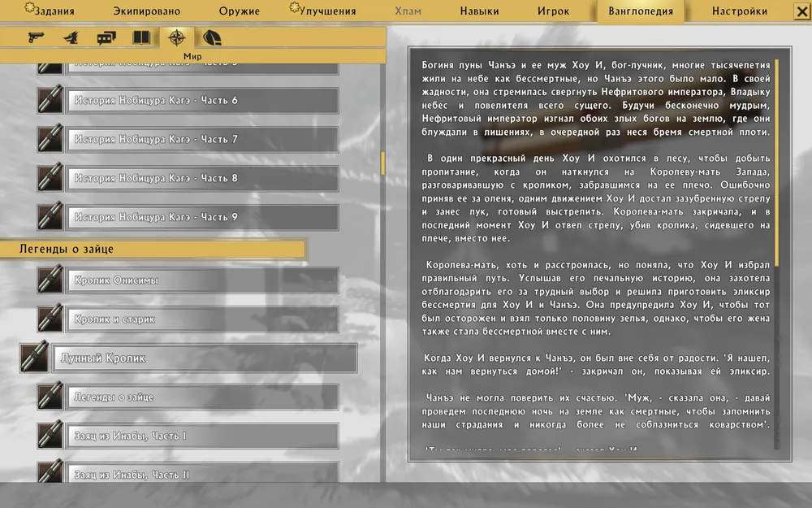Screen dimensions: 812x508
Task: Open entry История Нобицура Кагэ - Часть 8
Action: coord(202,178)
